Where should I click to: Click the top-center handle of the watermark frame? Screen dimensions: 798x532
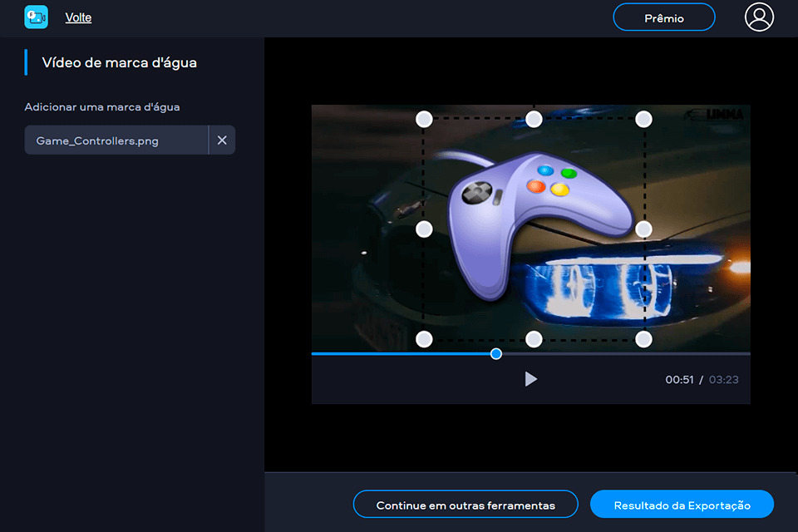(534, 119)
